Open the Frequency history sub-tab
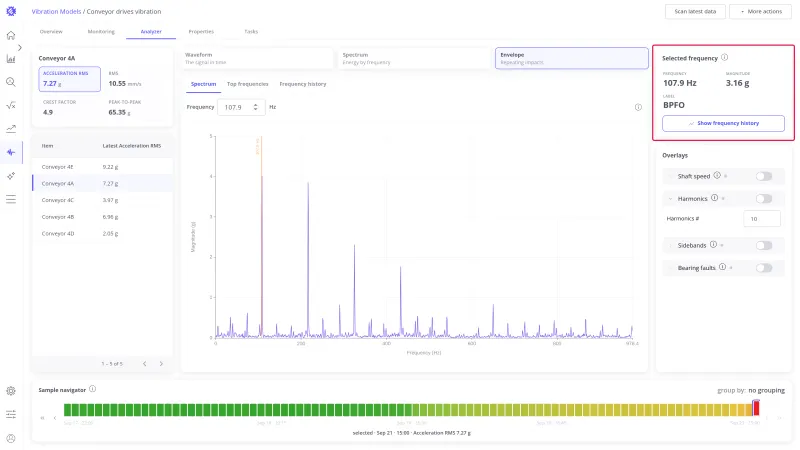 point(303,84)
